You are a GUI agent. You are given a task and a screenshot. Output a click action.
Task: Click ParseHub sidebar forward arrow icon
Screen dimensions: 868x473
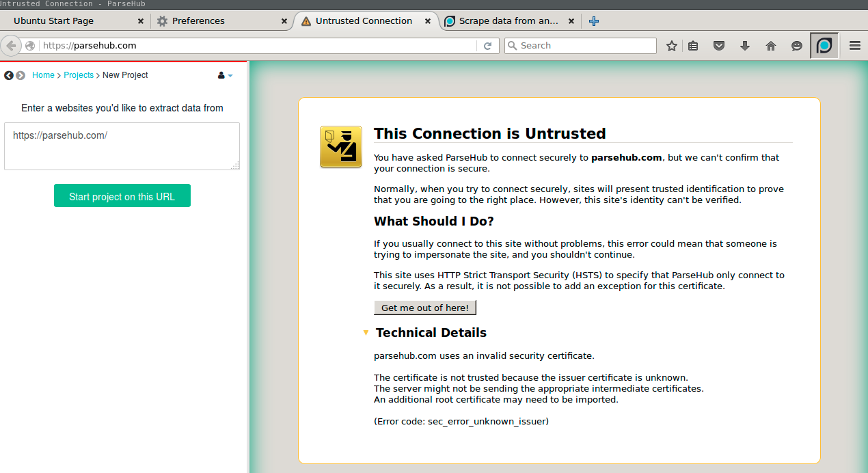click(x=21, y=75)
